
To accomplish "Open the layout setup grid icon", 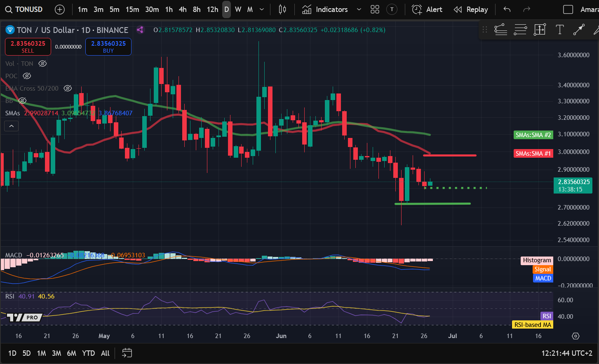I will [x=375, y=9].
